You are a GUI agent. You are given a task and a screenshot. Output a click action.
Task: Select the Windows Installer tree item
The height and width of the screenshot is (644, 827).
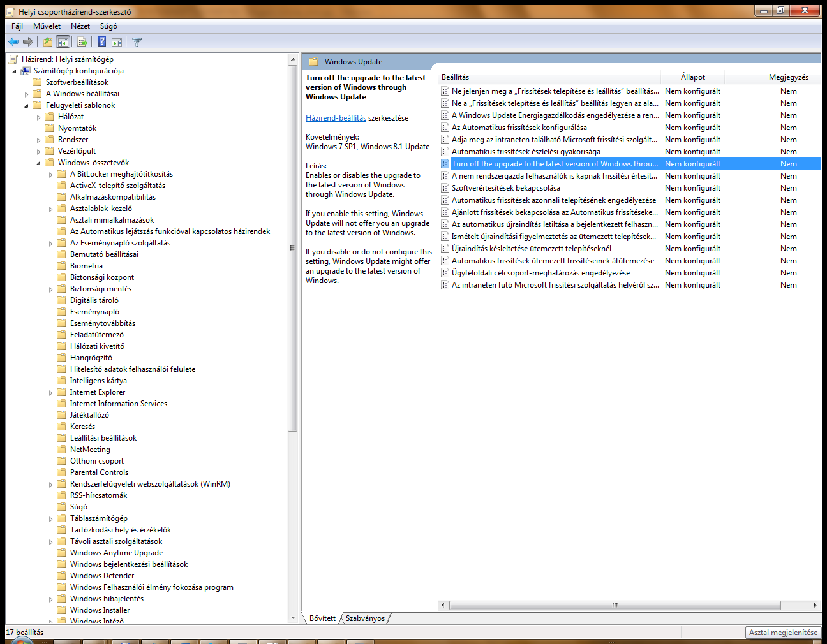click(100, 610)
